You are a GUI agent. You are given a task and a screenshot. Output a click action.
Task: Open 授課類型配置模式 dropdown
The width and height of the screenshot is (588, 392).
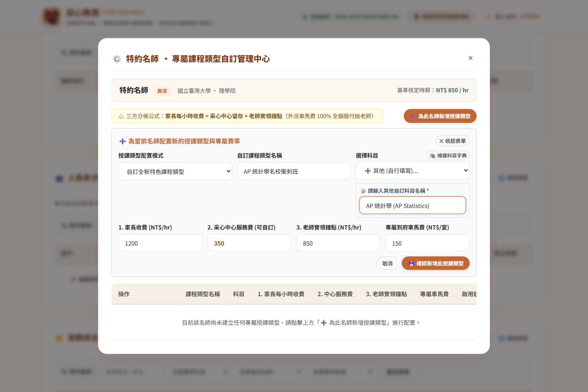click(x=175, y=171)
